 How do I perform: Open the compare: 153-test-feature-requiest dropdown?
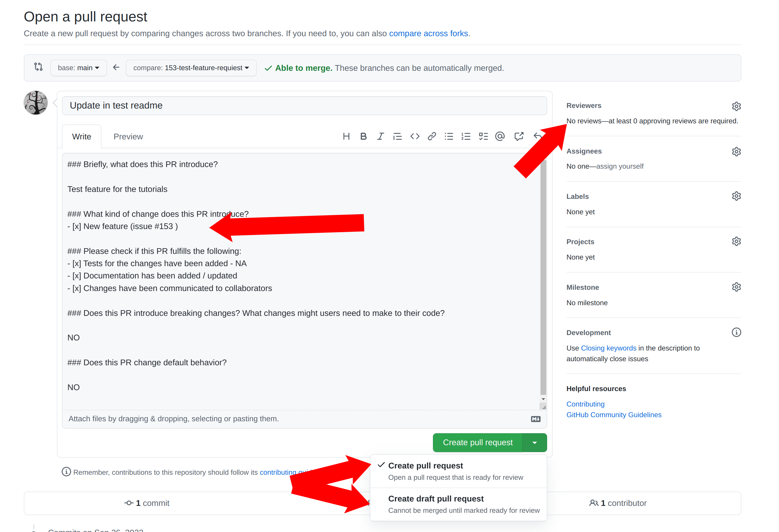pos(191,68)
